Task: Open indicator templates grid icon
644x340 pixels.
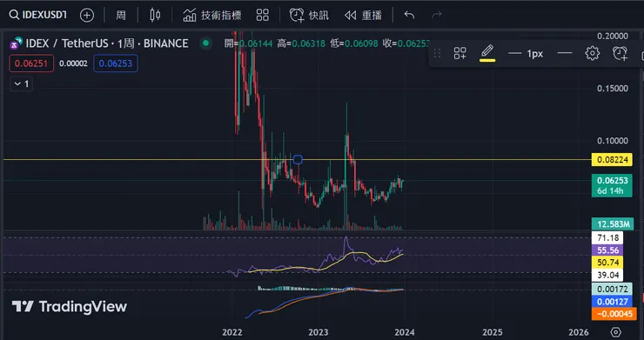Action: click(263, 15)
